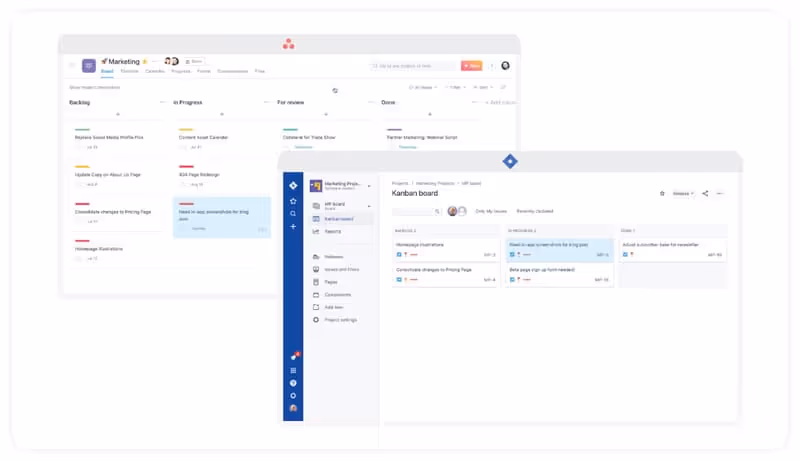Open the Beta page sign up form card in Jira
Viewport: 800px width, 461px height.
(559, 274)
